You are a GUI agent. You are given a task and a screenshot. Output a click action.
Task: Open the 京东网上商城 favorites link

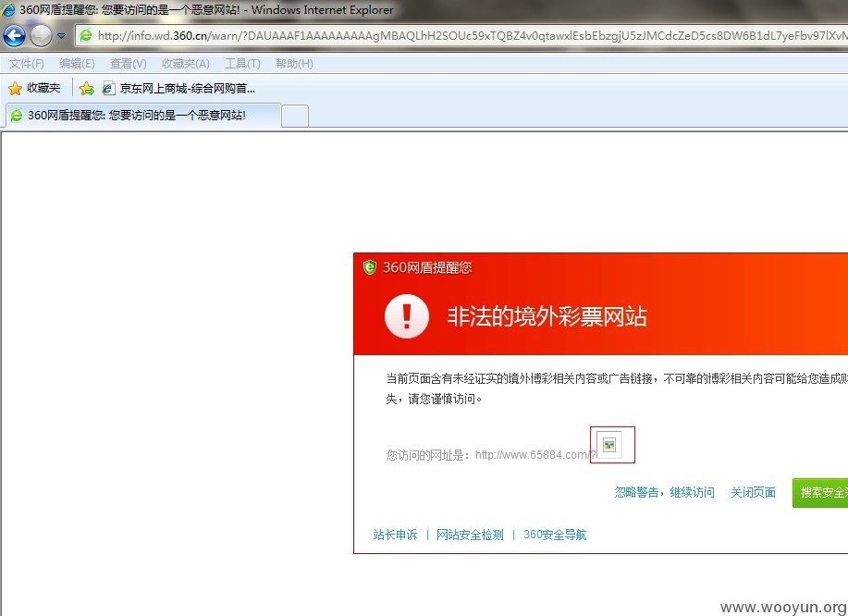click(179, 88)
